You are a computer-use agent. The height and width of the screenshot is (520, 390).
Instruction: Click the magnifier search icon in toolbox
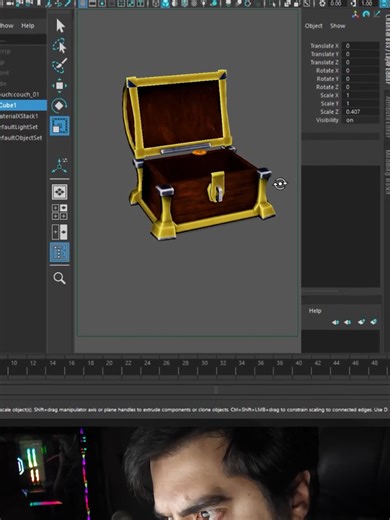(x=60, y=278)
